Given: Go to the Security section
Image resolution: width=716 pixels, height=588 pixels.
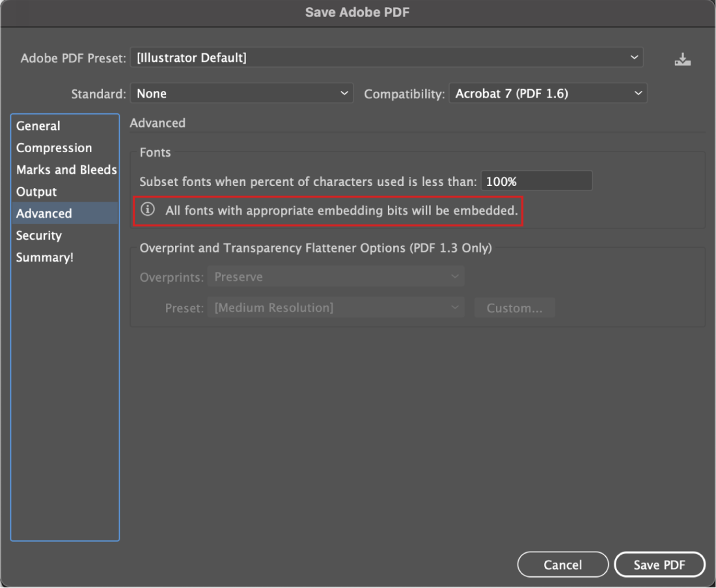Looking at the screenshot, I should (x=65, y=235).
